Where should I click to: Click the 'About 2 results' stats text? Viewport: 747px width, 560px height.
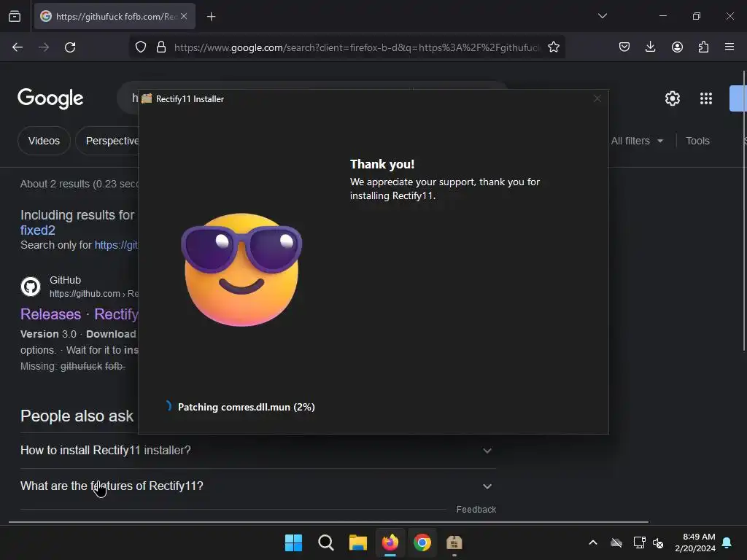79,184
